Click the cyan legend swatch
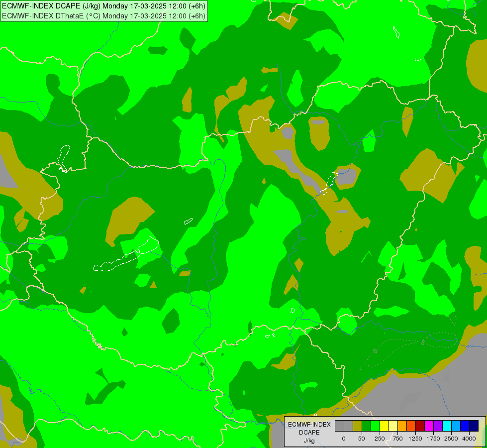The height and width of the screenshot is (448, 487). (447, 426)
